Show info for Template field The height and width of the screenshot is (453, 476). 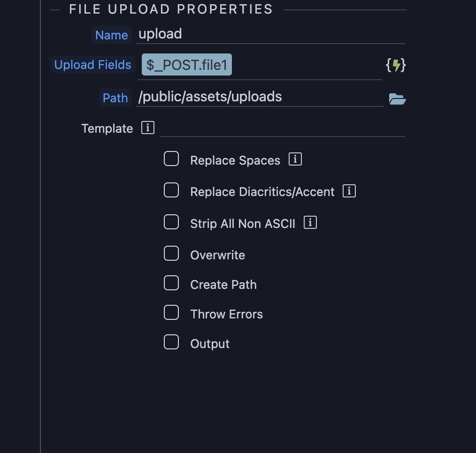point(148,128)
